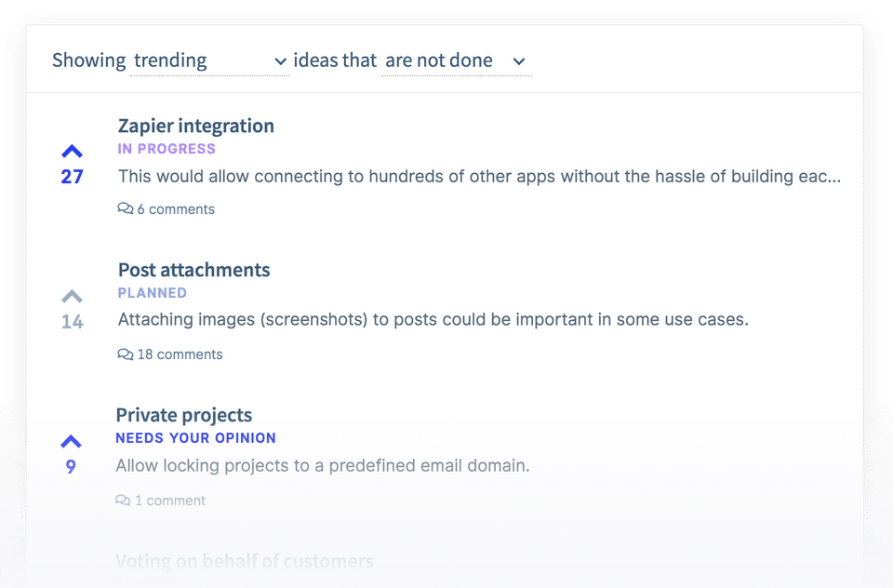893x588 pixels.
Task: Open the Zapier integration idea title
Action: pos(195,126)
